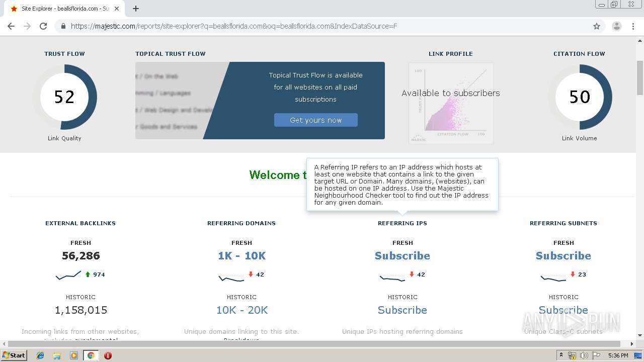
Task: Click the browser forward arrow
Action: (27, 26)
